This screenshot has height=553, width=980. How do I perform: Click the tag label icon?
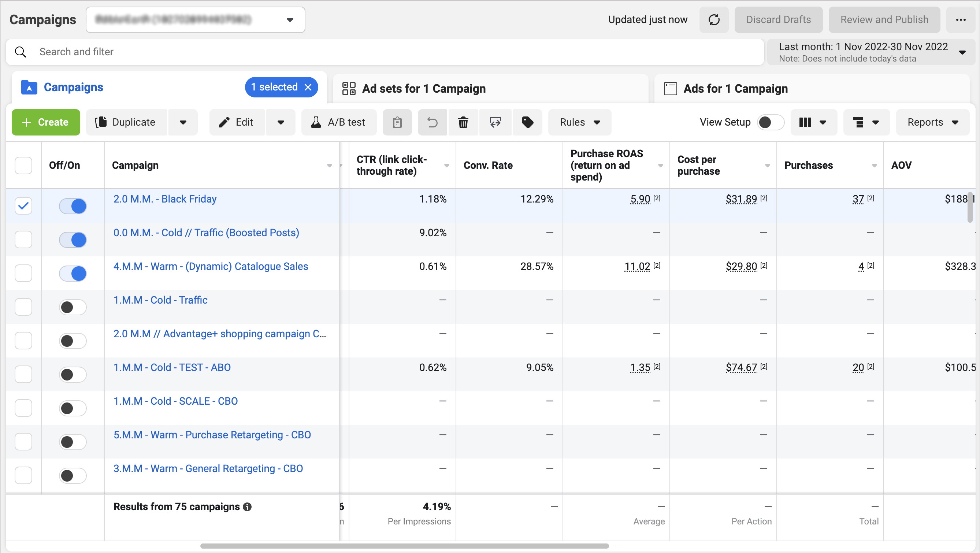click(527, 122)
